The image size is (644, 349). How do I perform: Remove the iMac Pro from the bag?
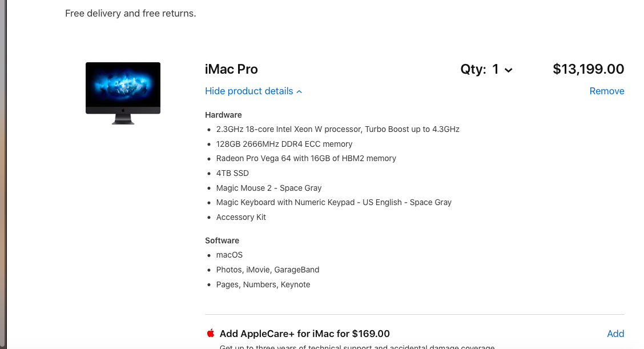click(x=606, y=91)
